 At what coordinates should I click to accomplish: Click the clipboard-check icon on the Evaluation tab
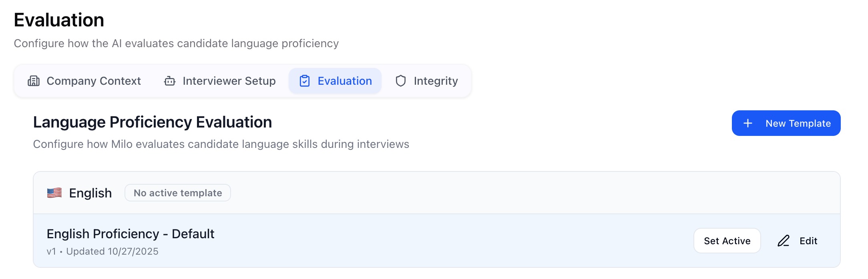pos(305,81)
